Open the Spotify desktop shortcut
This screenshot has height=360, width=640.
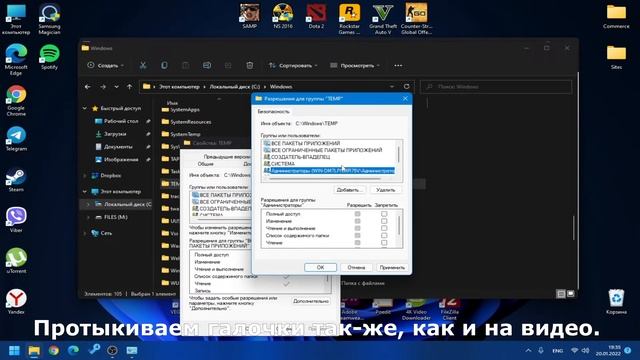[x=49, y=57]
